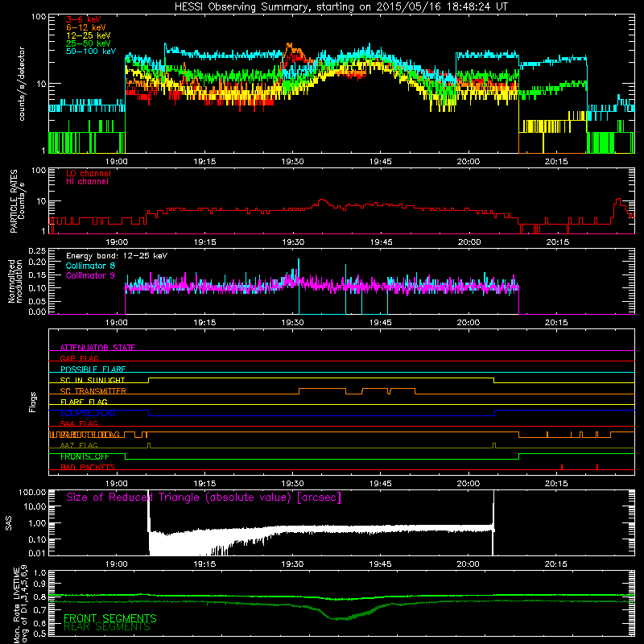Click the FRONT SEGMENTS legend label
The height and width of the screenshot is (644, 644).
click(110, 618)
